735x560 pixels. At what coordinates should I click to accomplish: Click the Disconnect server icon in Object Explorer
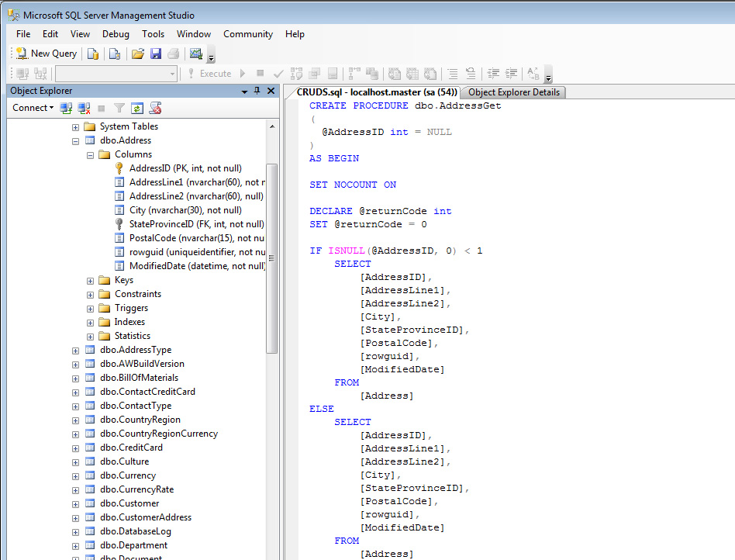pos(84,108)
